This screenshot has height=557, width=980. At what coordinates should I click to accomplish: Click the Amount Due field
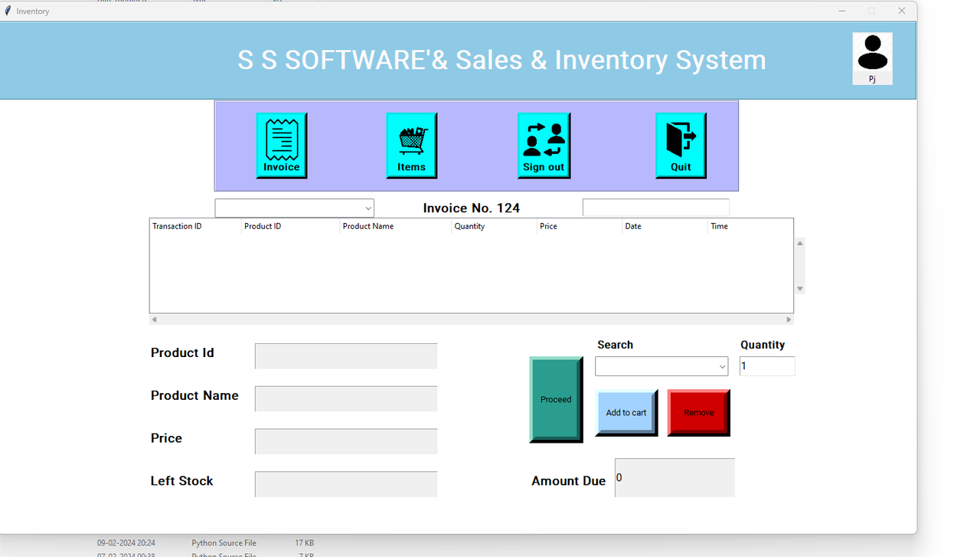click(675, 477)
